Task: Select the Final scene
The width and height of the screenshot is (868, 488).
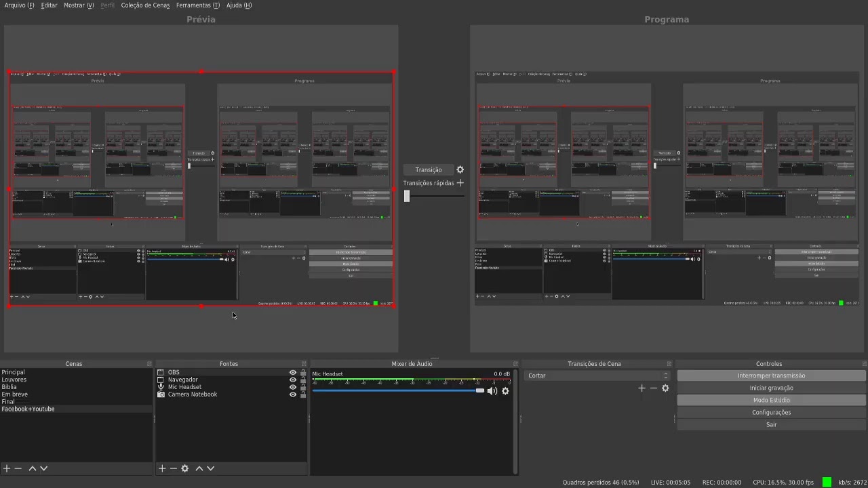Action: point(76,402)
